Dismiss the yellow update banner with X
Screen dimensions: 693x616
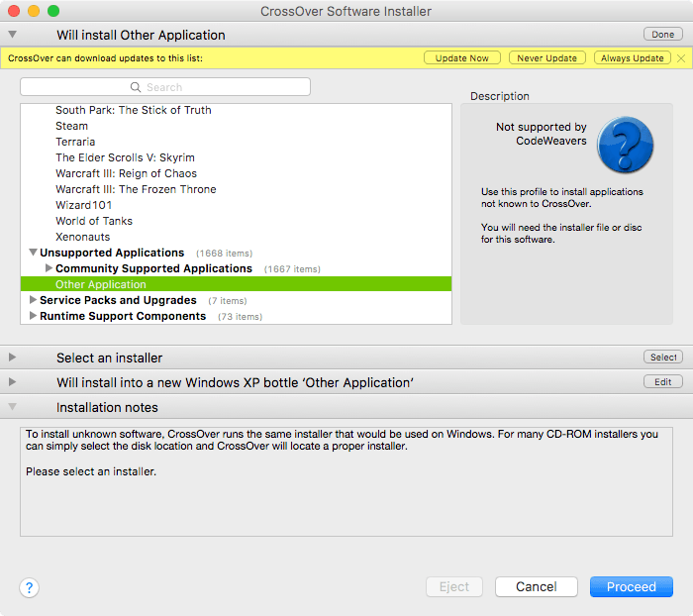[x=681, y=58]
